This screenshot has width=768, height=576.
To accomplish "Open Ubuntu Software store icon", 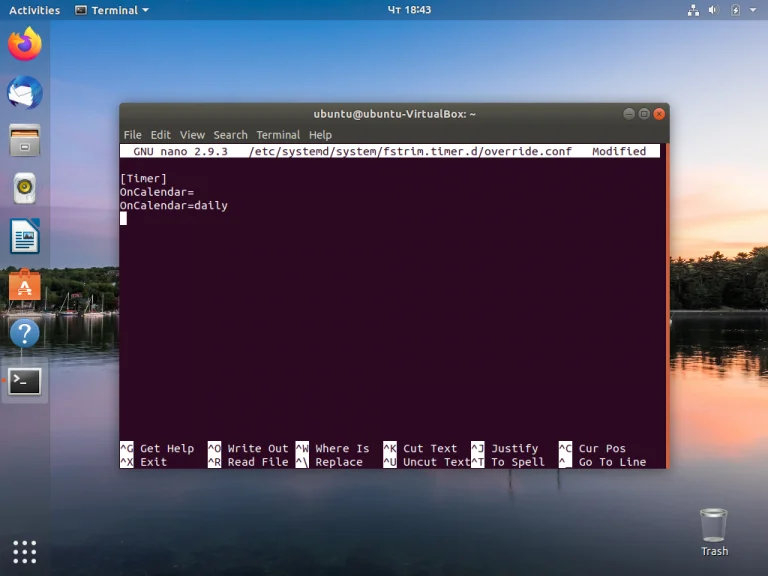I will click(25, 285).
